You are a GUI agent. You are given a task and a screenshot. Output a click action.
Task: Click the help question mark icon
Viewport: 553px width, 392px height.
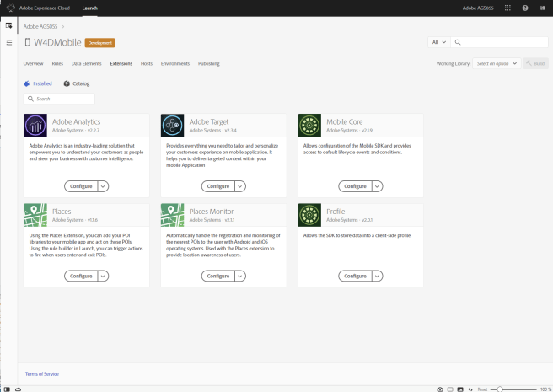point(525,8)
